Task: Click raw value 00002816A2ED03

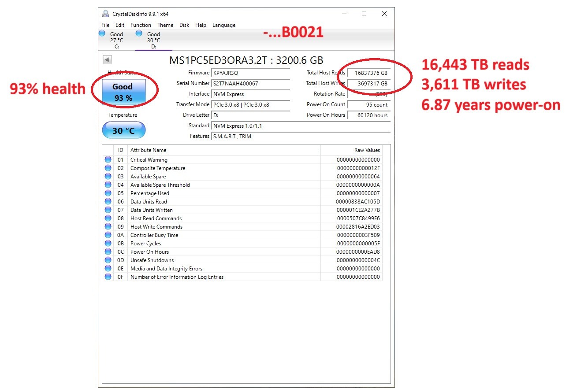Action: pyautogui.click(x=358, y=227)
